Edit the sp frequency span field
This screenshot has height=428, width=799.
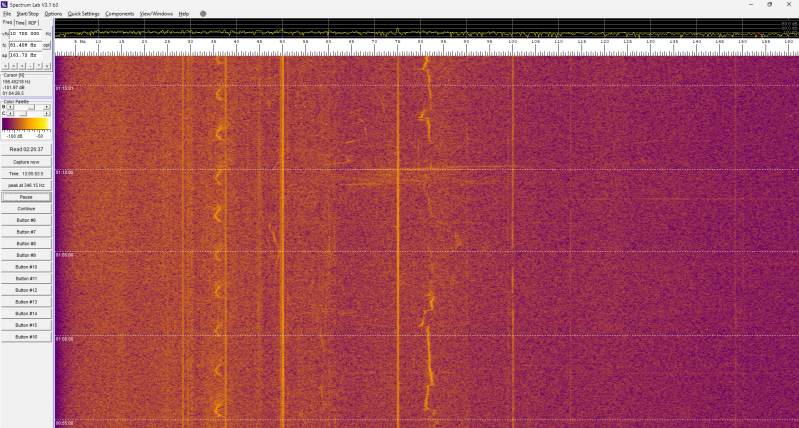(x=25, y=55)
